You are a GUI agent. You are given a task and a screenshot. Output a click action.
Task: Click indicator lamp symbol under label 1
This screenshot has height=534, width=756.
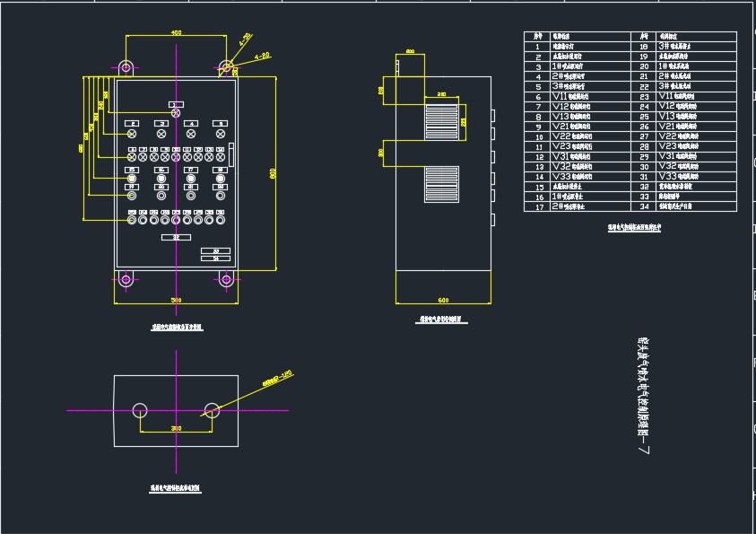click(x=176, y=113)
